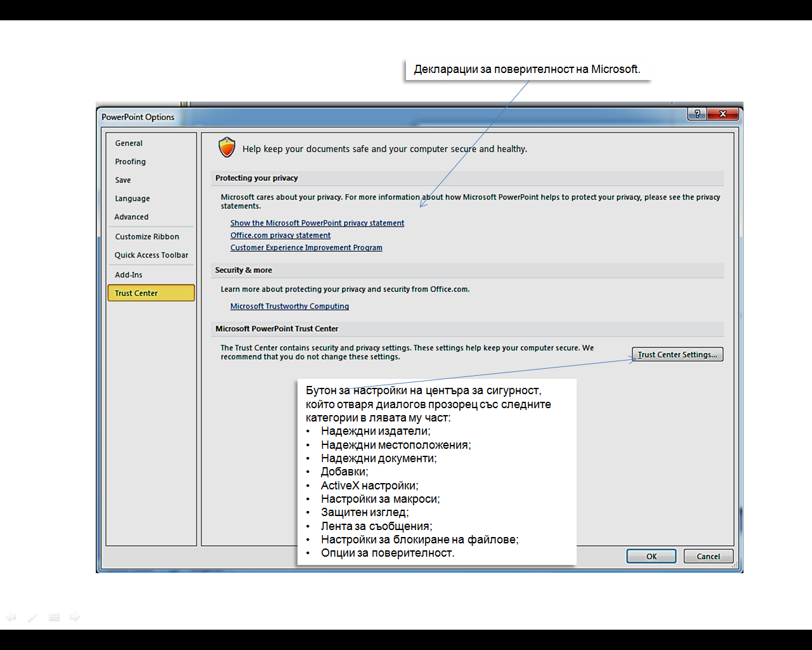Open the Office.com privacy statement link
The image size is (812, 650).
click(280, 235)
